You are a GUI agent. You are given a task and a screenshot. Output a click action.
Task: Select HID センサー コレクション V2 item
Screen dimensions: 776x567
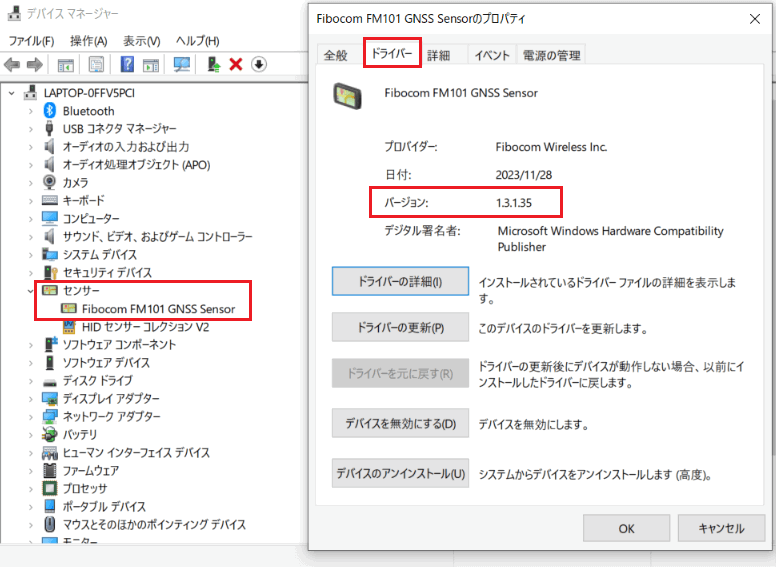pyautogui.click(x=146, y=327)
